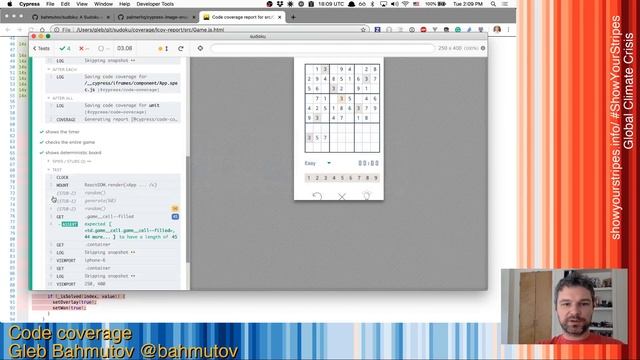
Task: Close the Code coverage report tab
Action: point(280,17)
